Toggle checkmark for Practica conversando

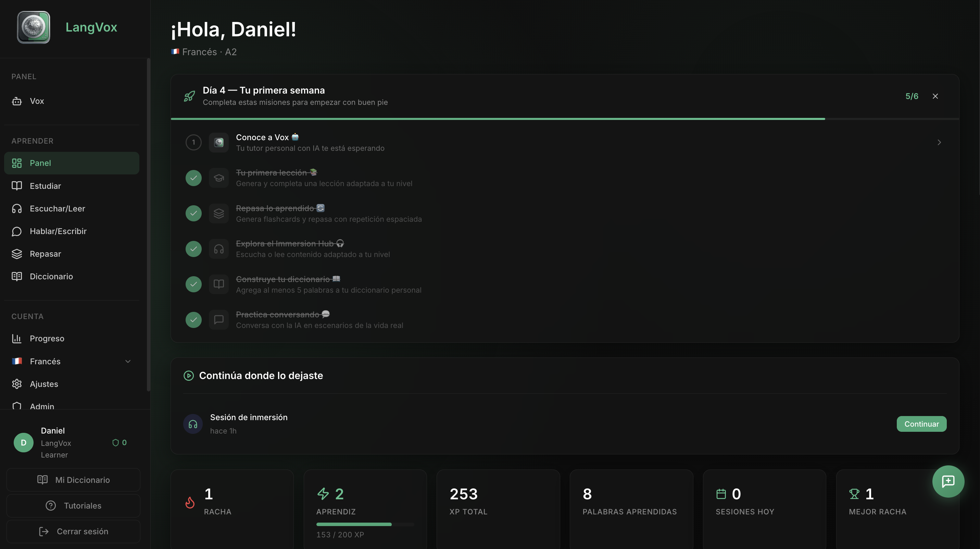click(x=193, y=320)
